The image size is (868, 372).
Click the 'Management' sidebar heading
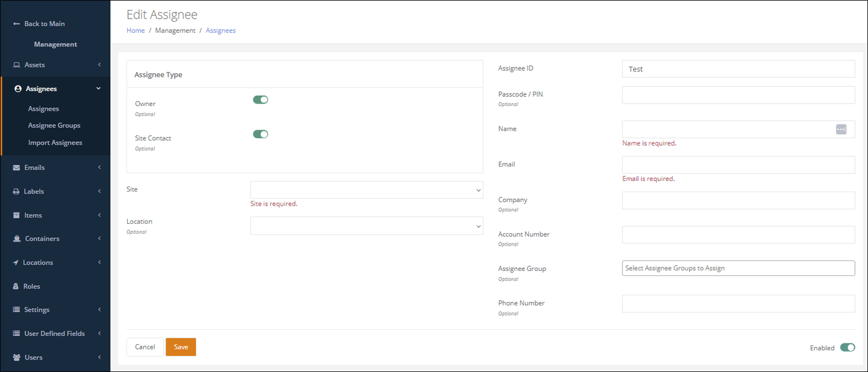(56, 45)
